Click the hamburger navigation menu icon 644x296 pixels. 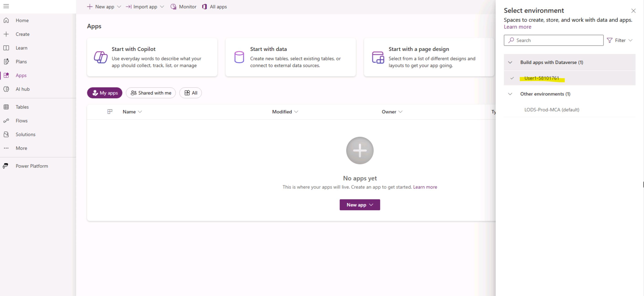point(6,6)
